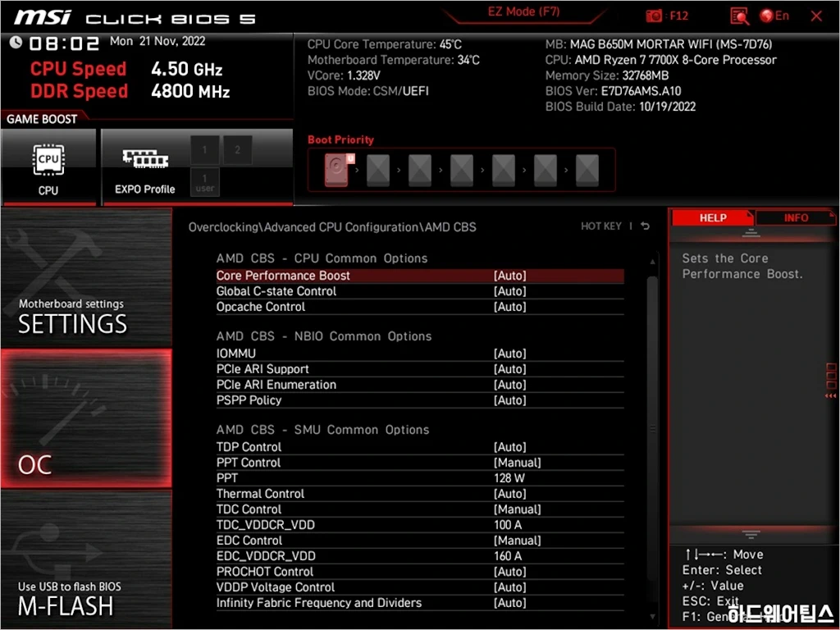Click the F12 screenshot camera icon
The height and width of the screenshot is (630, 840).
point(654,16)
